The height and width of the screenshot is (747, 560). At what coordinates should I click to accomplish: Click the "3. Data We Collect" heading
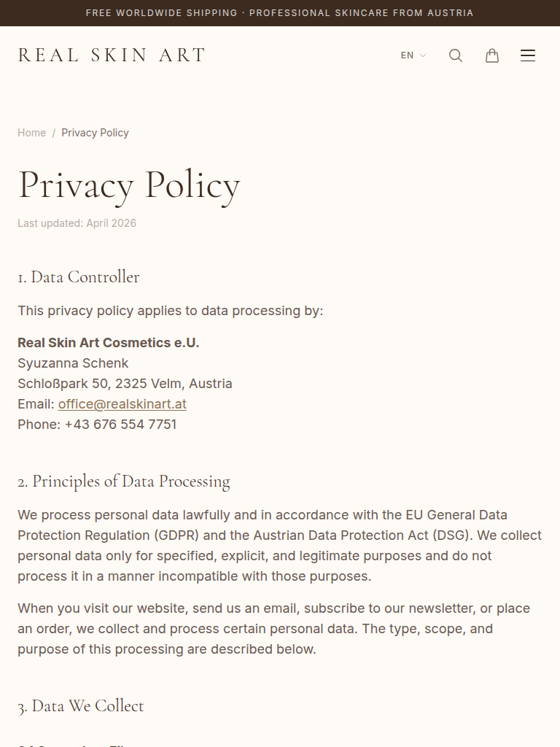(81, 706)
